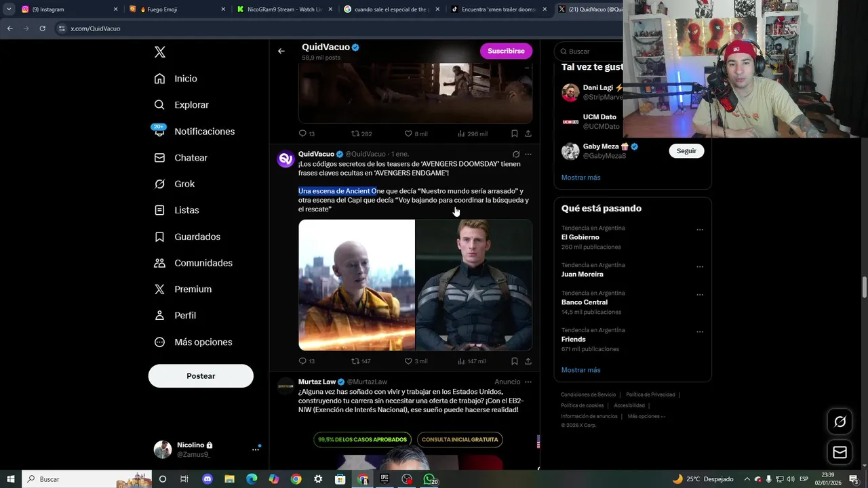The height and width of the screenshot is (488, 868).
Task: Click the address bar showing x.com/QuidVacuo
Action: point(95,28)
